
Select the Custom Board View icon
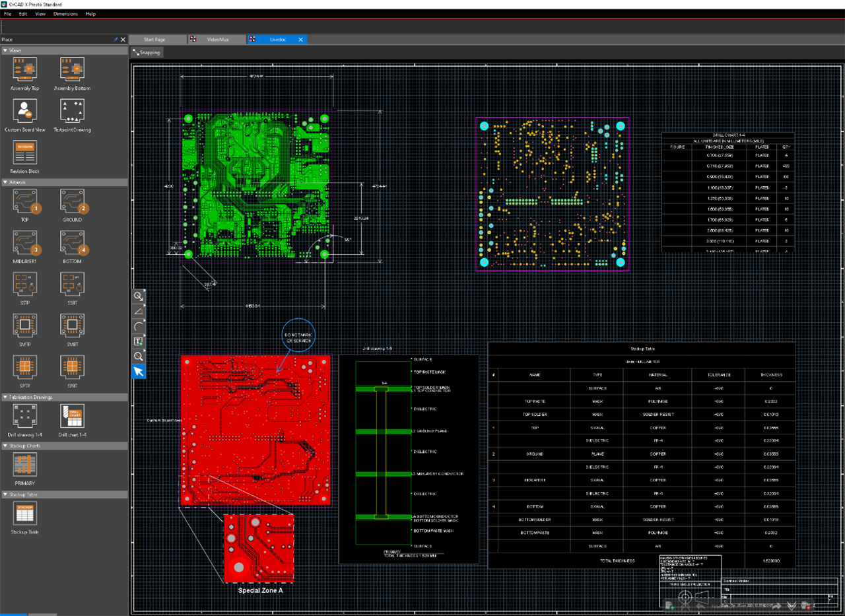25,111
